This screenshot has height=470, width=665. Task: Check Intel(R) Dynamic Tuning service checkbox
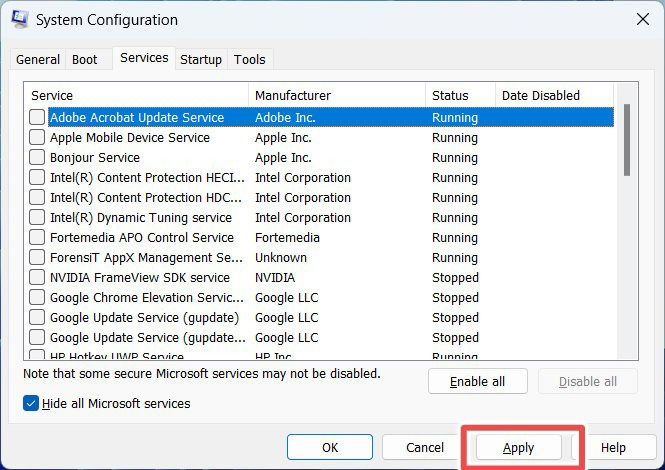click(37, 217)
